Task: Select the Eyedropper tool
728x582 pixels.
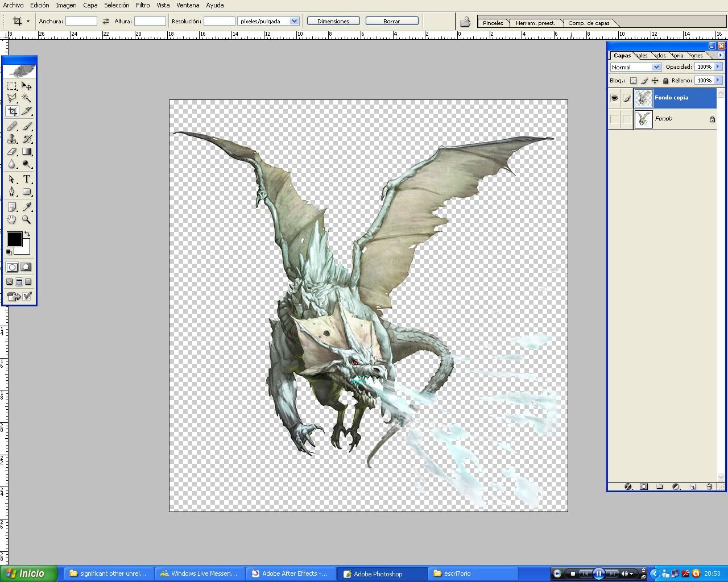Action: tap(27, 207)
